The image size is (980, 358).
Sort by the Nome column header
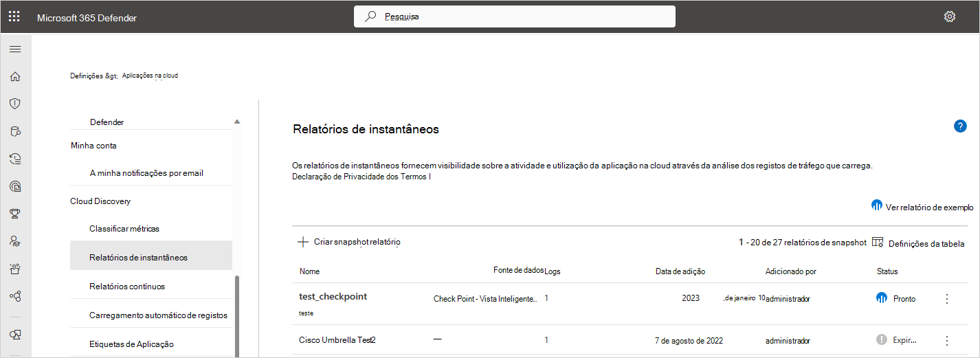309,271
